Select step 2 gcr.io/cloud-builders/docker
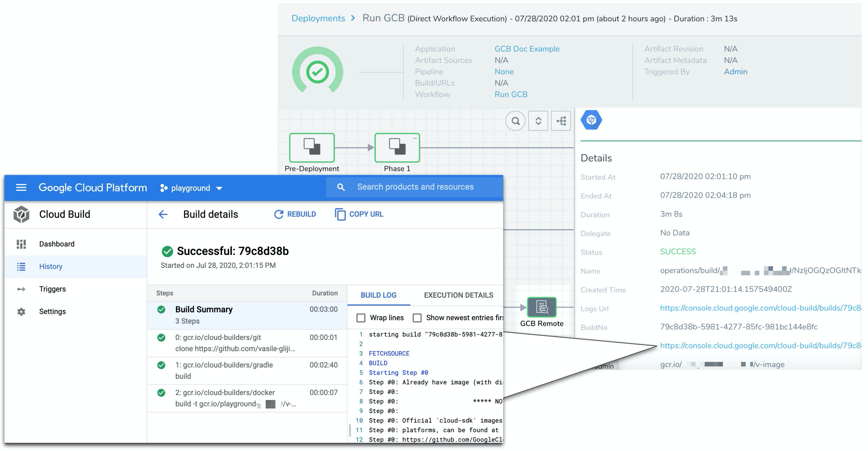Screen dimensions: 868x451 pyautogui.click(x=247, y=398)
